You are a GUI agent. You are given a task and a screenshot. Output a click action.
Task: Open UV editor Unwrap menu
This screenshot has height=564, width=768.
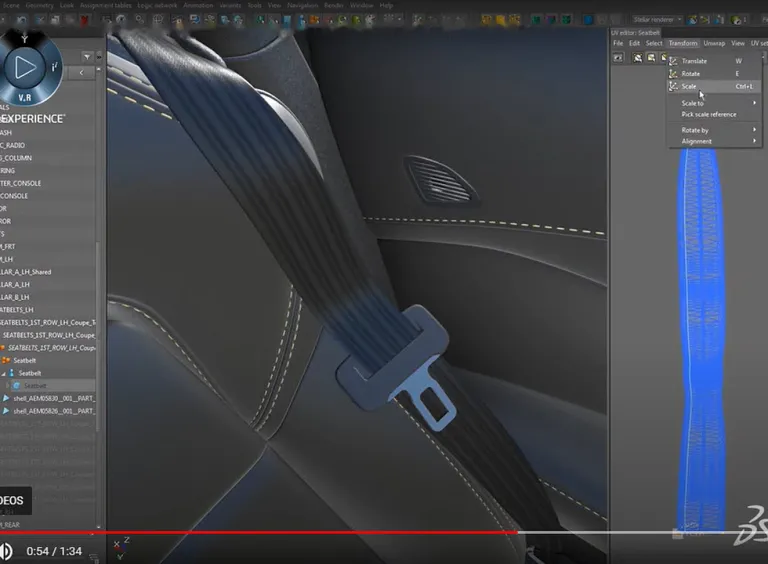point(714,43)
